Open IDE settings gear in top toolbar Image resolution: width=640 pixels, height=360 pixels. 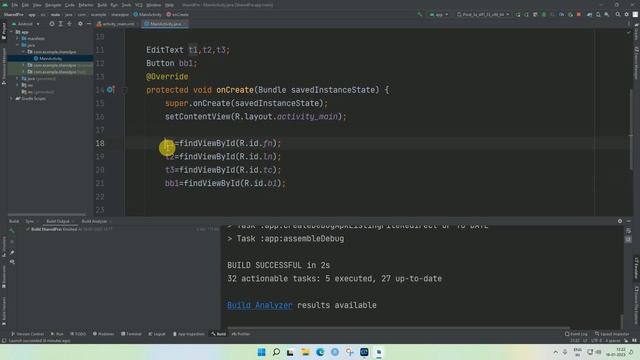[627, 14]
